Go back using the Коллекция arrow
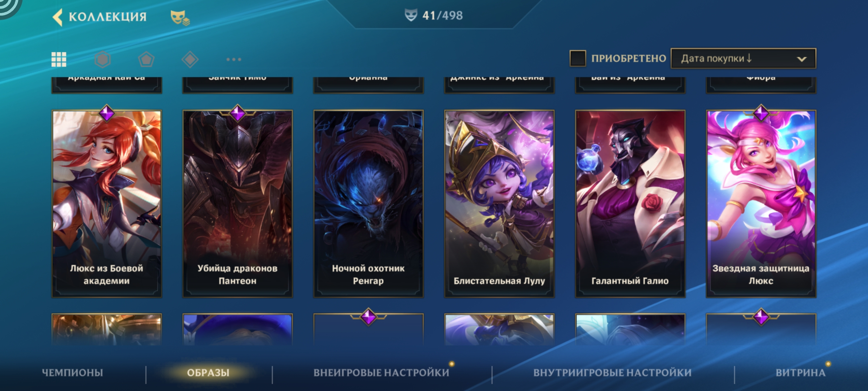This screenshot has width=868, height=391. [x=58, y=17]
